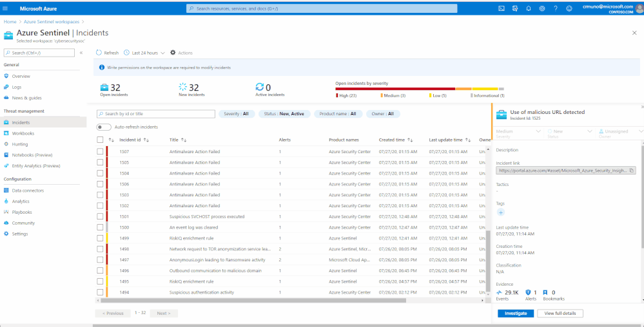Click the Refresh icon in the toolbar
The height and width of the screenshot is (327, 644).
tap(99, 53)
